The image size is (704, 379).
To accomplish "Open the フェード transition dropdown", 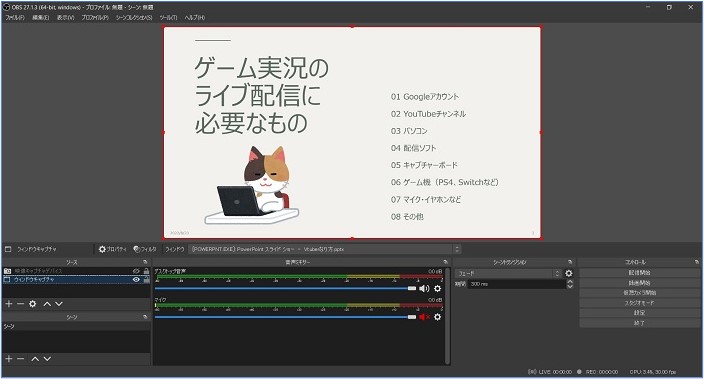I will [508, 273].
